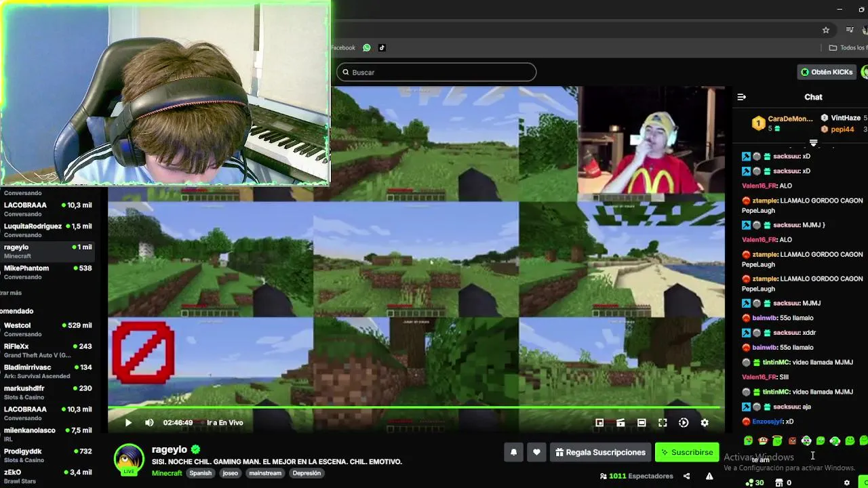Click the red block emote in chat bar
The width and height of the screenshot is (868, 488).
point(792,441)
